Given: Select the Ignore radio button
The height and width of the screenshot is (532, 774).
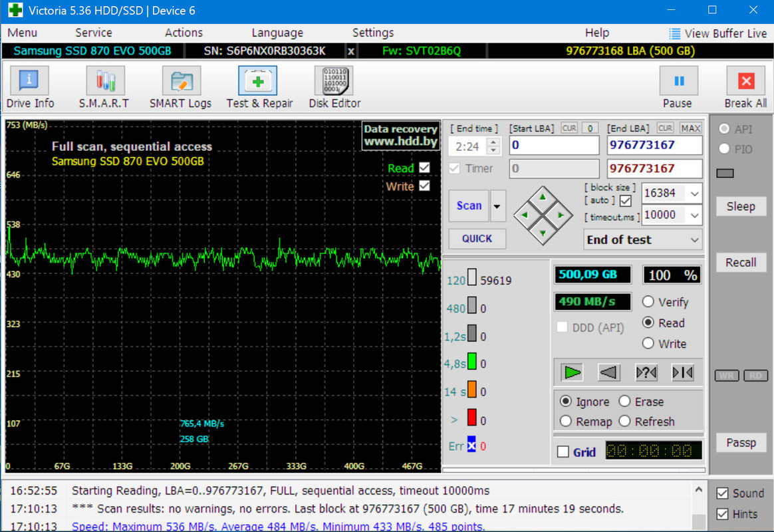Looking at the screenshot, I should [x=566, y=401].
